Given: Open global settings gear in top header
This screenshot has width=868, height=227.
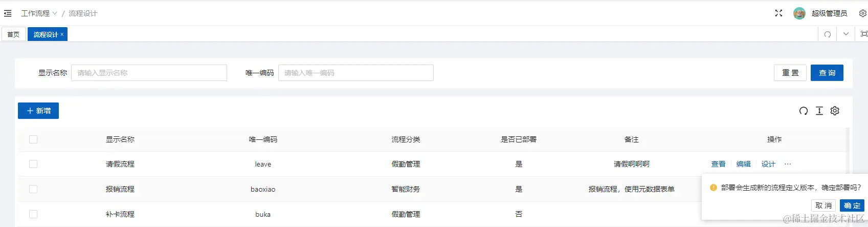Looking at the screenshot, I should point(862,13).
